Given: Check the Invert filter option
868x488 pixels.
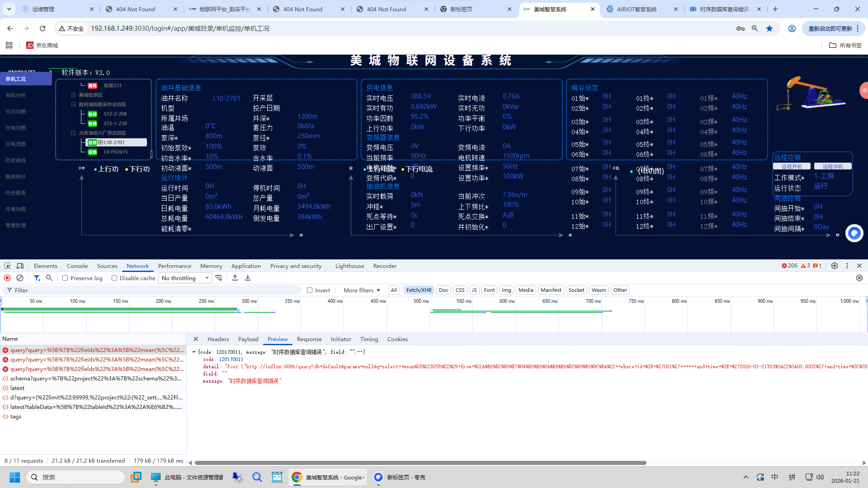Looking at the screenshot, I should click(x=310, y=290).
